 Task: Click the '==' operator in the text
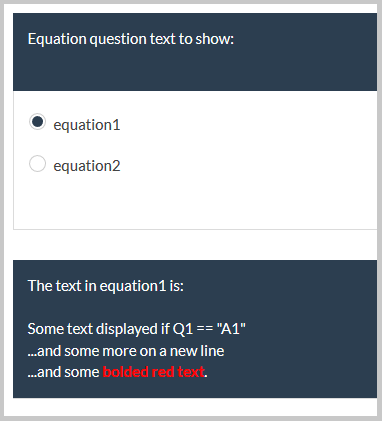click(x=205, y=329)
